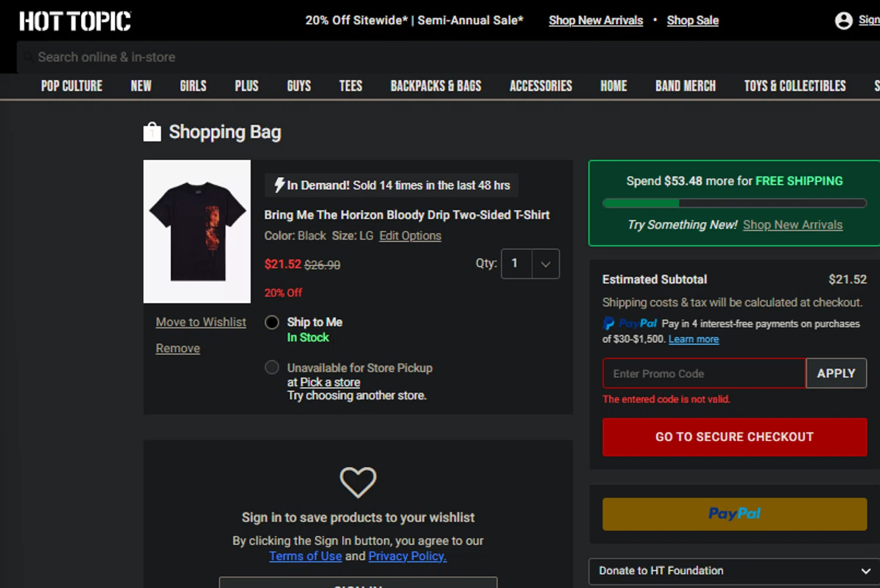Image resolution: width=880 pixels, height=588 pixels.
Task: Click the wishlist heart icon
Action: (358, 482)
